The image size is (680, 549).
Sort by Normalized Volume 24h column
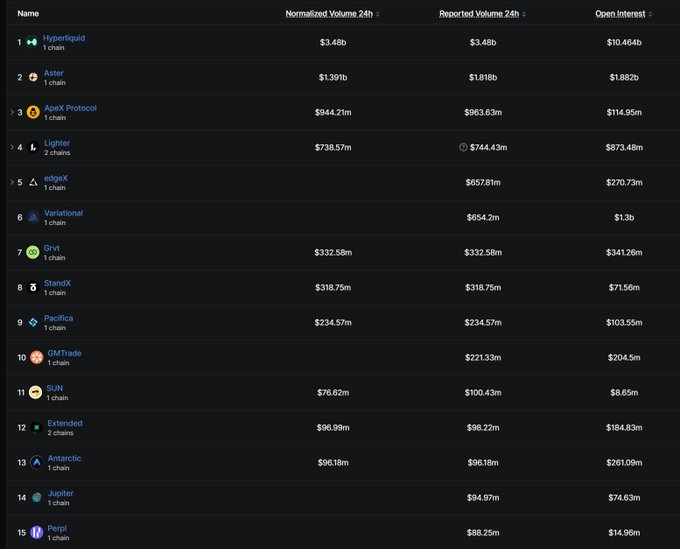pos(332,14)
